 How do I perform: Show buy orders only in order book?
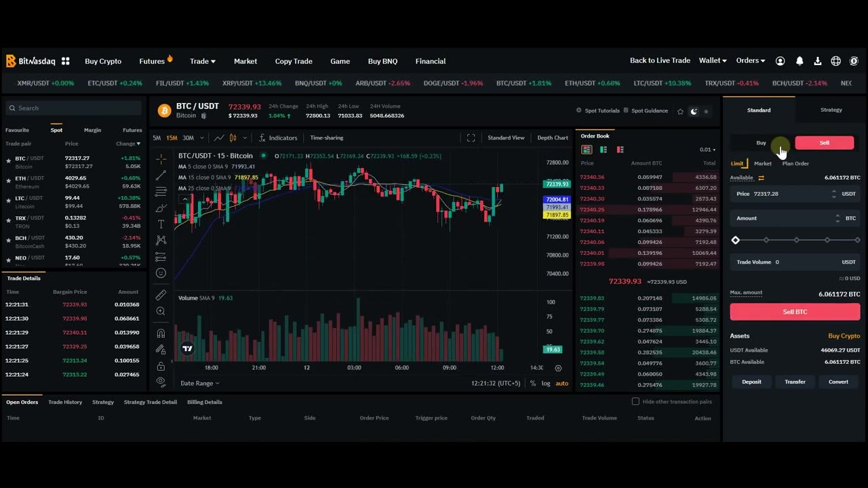pyautogui.click(x=604, y=150)
